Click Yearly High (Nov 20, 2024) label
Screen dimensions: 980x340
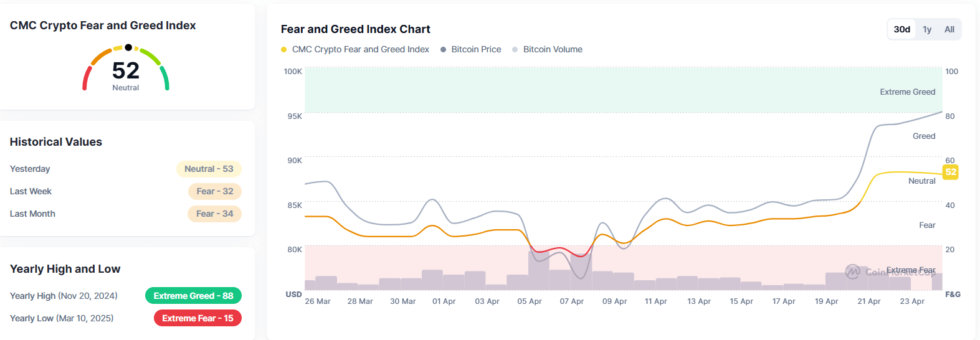tap(64, 296)
